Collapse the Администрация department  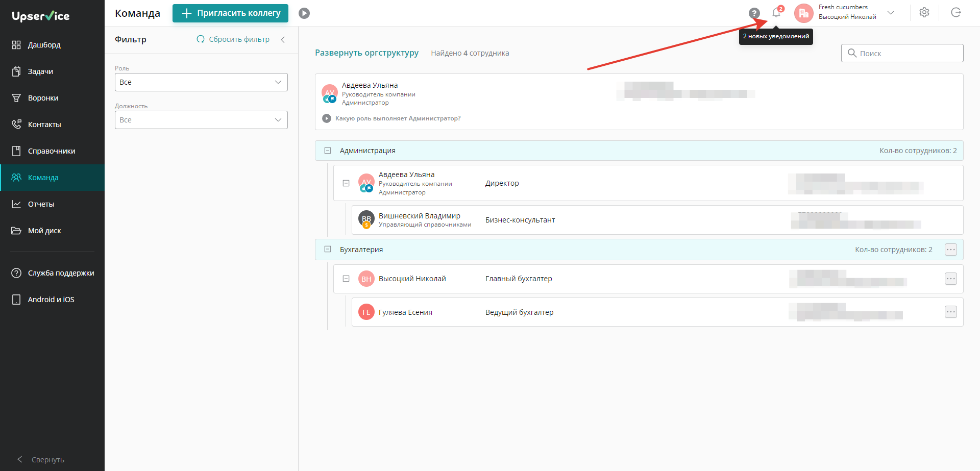328,151
